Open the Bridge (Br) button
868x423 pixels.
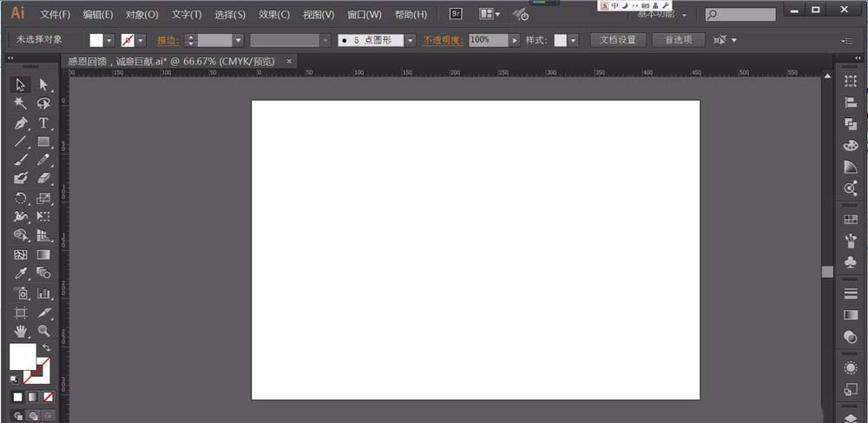pos(456,14)
